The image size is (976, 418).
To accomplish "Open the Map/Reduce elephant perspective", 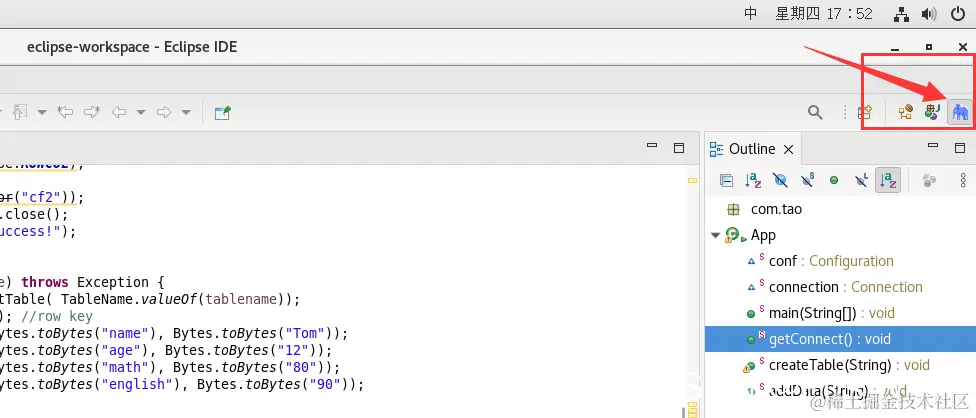I will [959, 113].
